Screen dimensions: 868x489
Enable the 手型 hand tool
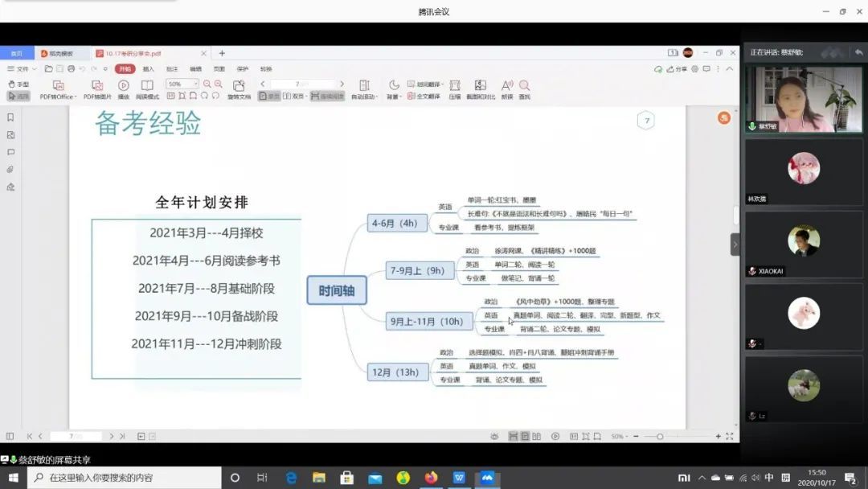pyautogui.click(x=18, y=84)
